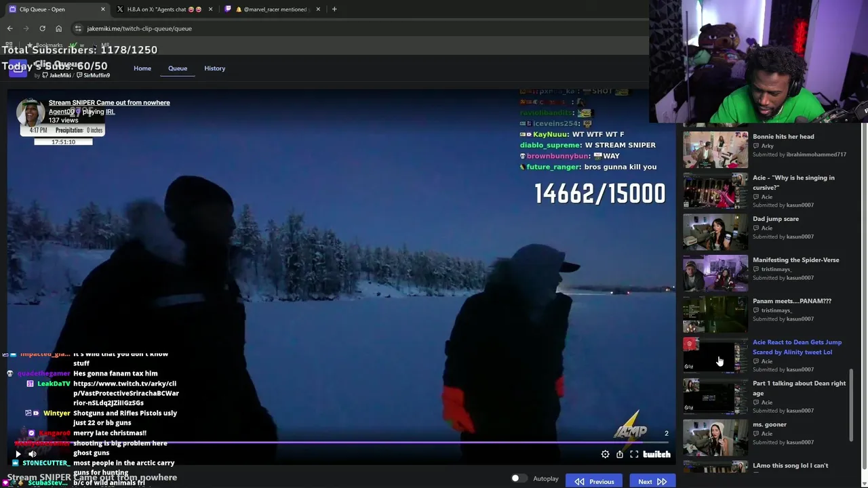Toggle the Autoplay switch

(x=519, y=479)
